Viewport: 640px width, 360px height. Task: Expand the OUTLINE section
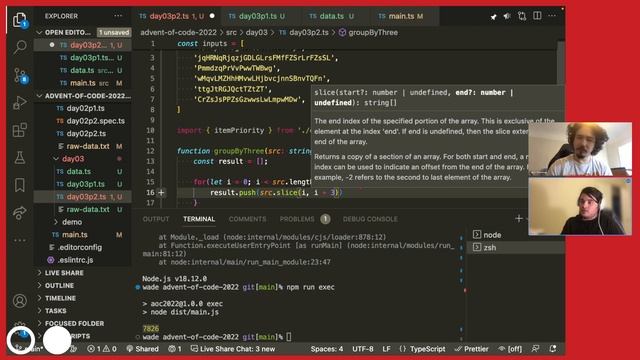tap(59, 285)
